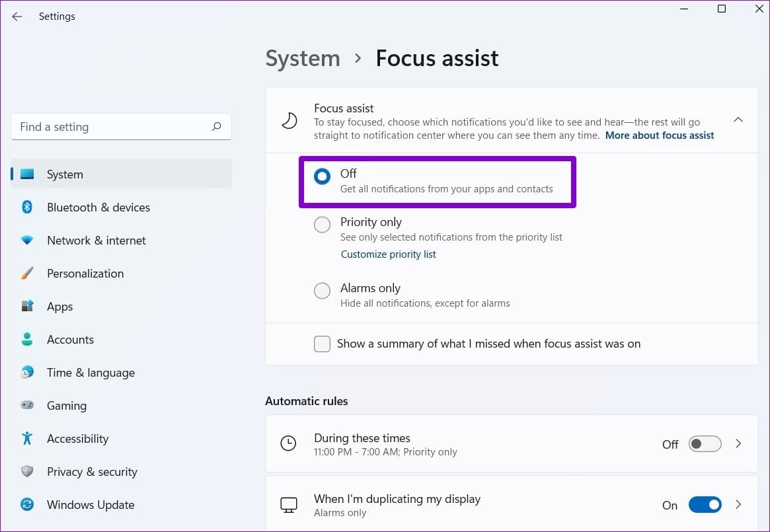Click the Gaming controller icon
Image resolution: width=770 pixels, height=532 pixels.
pyautogui.click(x=27, y=405)
